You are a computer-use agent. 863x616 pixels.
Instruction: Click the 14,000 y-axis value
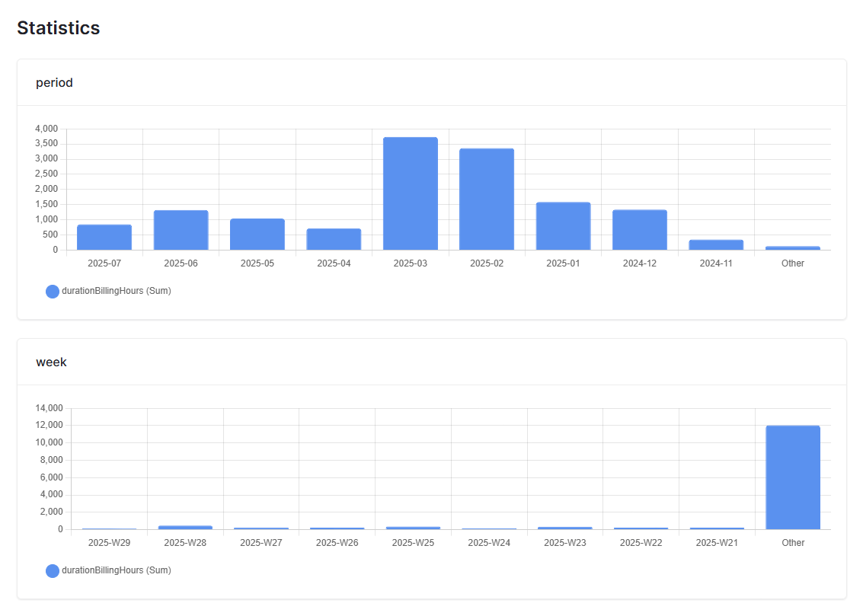(x=49, y=408)
